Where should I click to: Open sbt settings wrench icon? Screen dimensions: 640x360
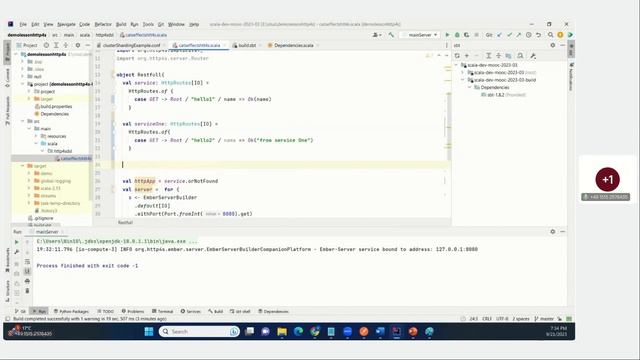click(533, 56)
